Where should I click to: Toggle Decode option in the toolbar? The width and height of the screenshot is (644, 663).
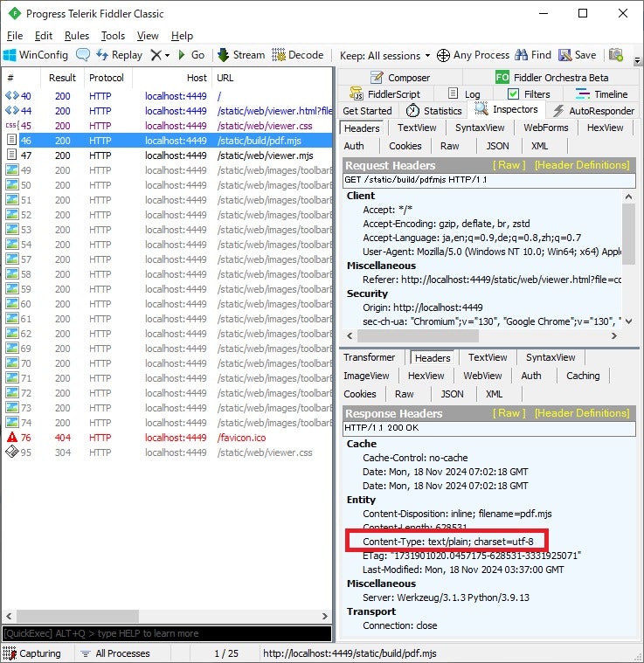298,55
